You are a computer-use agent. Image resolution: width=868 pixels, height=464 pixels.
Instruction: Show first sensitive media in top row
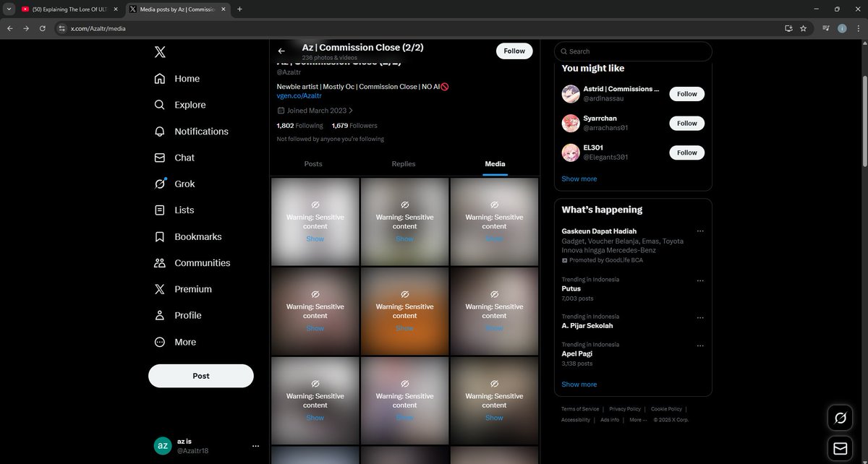click(315, 239)
